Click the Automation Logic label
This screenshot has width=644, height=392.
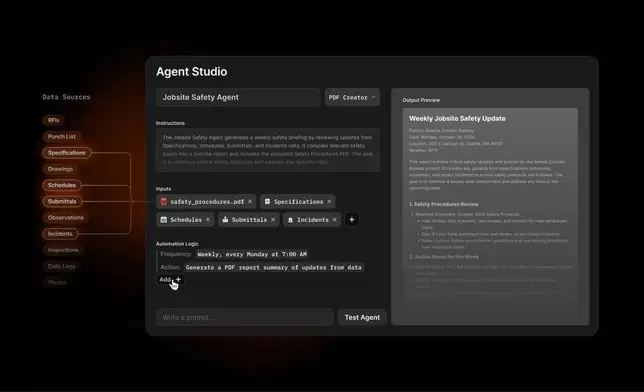click(x=177, y=244)
